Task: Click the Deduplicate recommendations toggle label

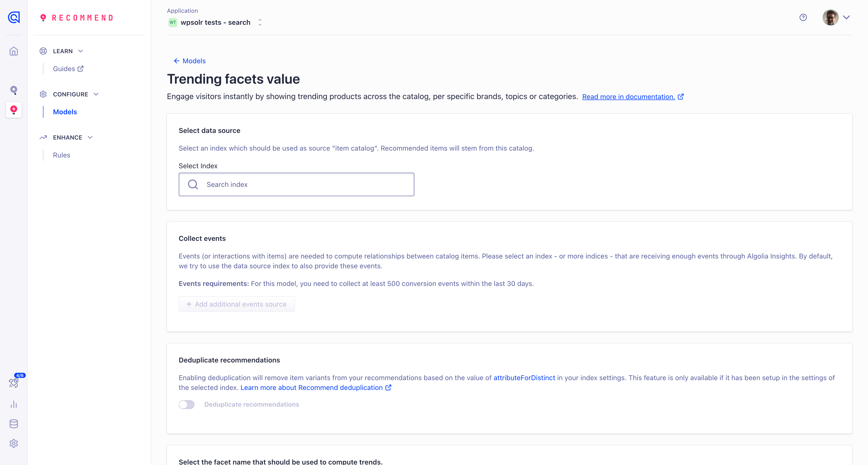Action: (251, 404)
